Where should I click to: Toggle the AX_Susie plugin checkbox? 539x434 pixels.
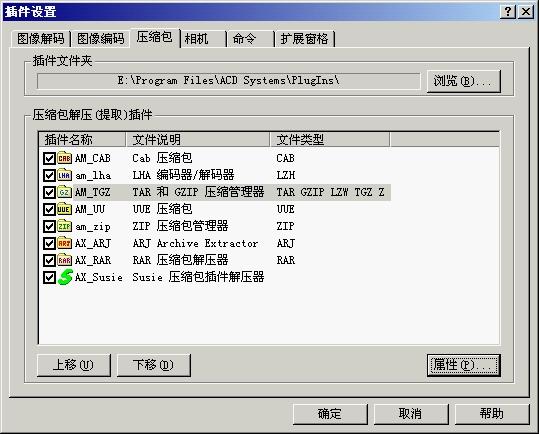[49, 277]
